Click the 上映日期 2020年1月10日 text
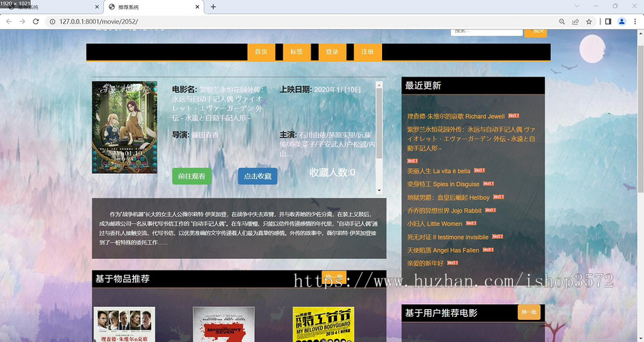 click(x=321, y=89)
